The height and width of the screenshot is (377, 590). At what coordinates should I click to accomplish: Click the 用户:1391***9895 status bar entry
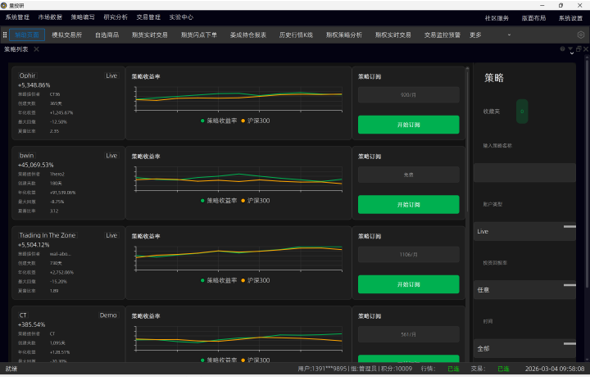(322, 369)
